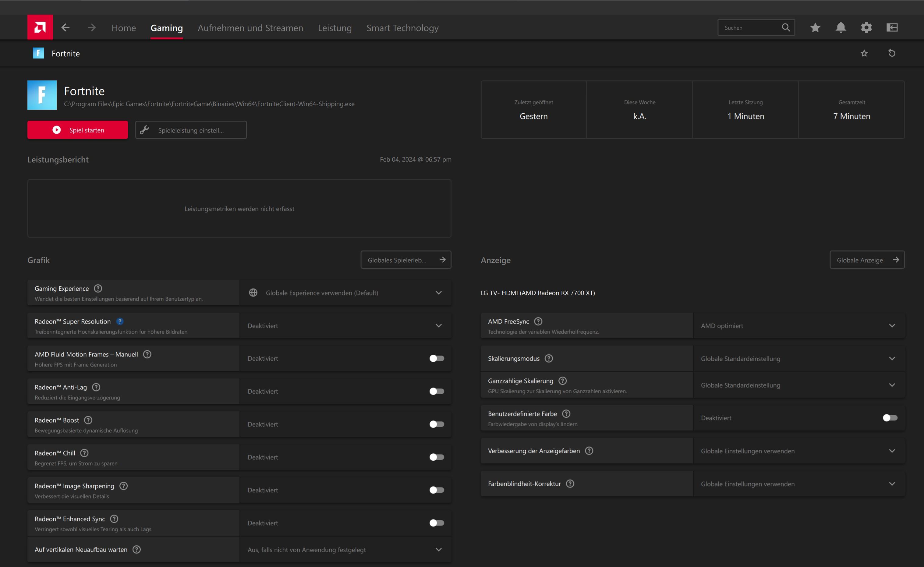Viewport: 924px width, 567px height.
Task: Open help for Gaming Experience
Action: 98,289
